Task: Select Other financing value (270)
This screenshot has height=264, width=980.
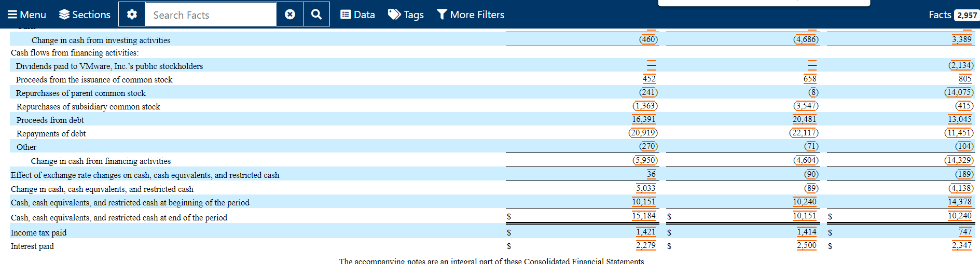Action: pyautogui.click(x=648, y=146)
